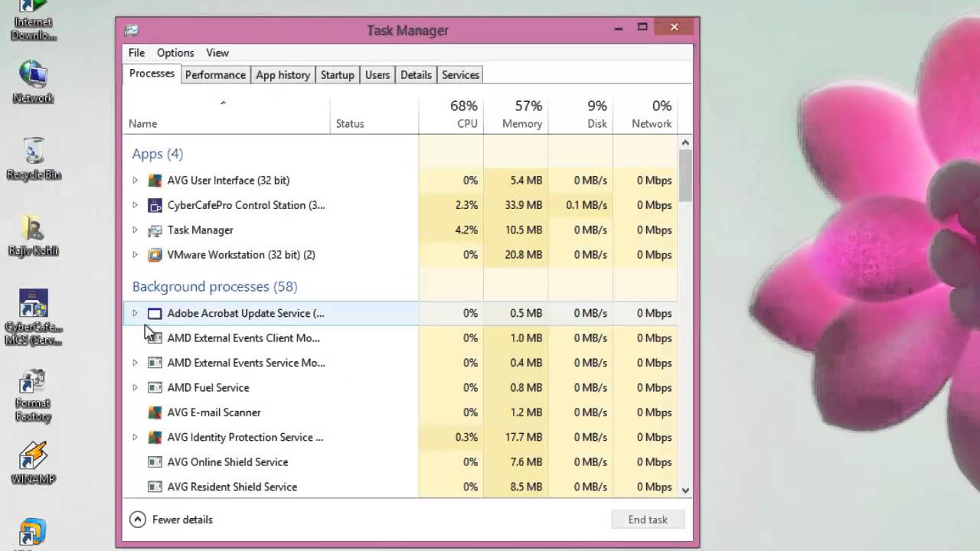Screen dimensions: 980x551
Task: Sort processes by Network column
Action: pos(645,115)
